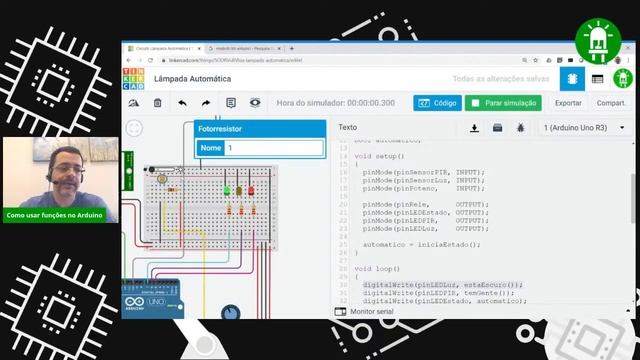The width and height of the screenshot is (640, 360).
Task: Click the Exportar button
Action: click(x=568, y=103)
